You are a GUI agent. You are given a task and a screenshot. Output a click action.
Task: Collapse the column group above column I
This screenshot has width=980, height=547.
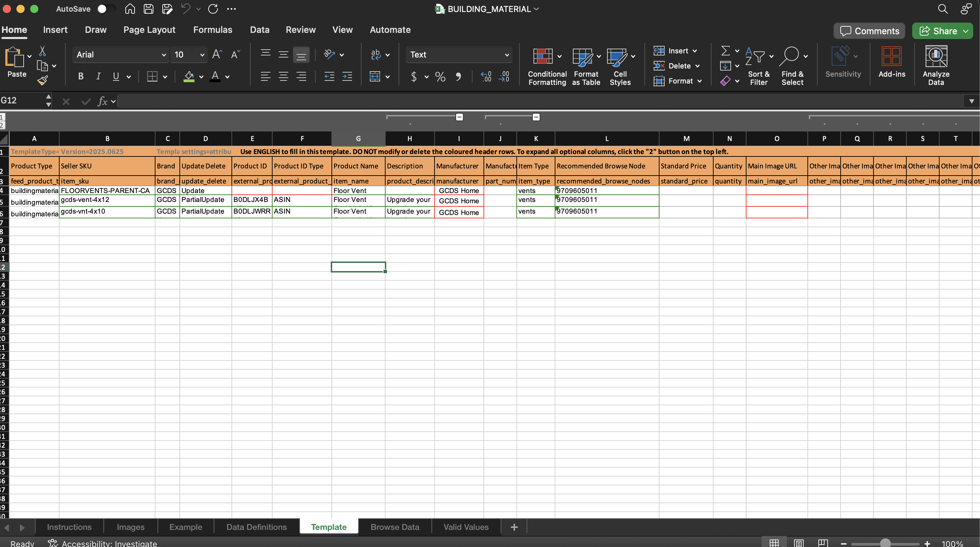click(460, 117)
